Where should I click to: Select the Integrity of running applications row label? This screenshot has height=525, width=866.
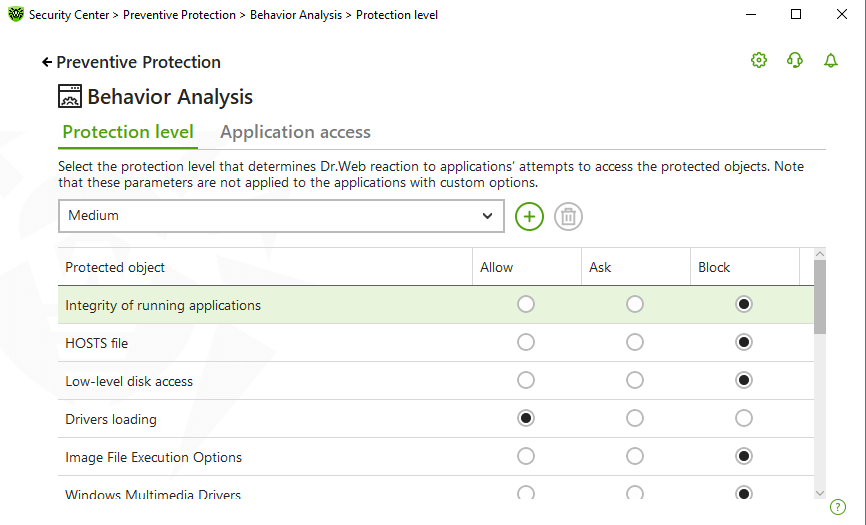point(163,305)
